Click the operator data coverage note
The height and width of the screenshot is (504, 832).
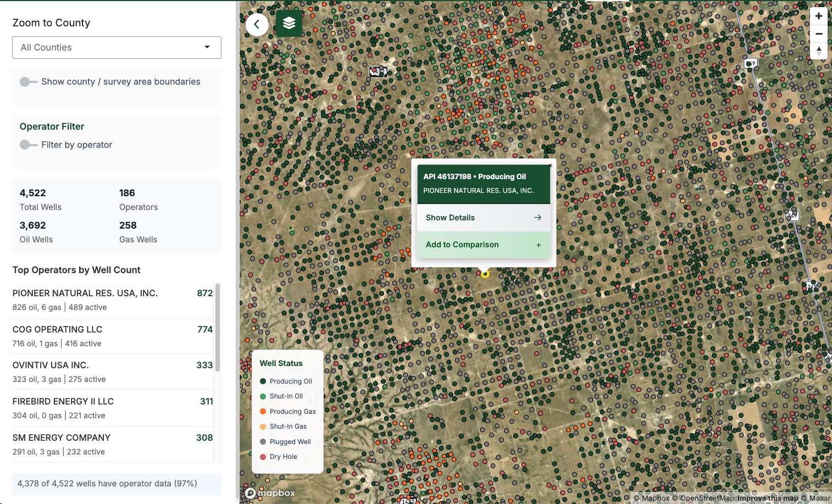[x=117, y=484]
